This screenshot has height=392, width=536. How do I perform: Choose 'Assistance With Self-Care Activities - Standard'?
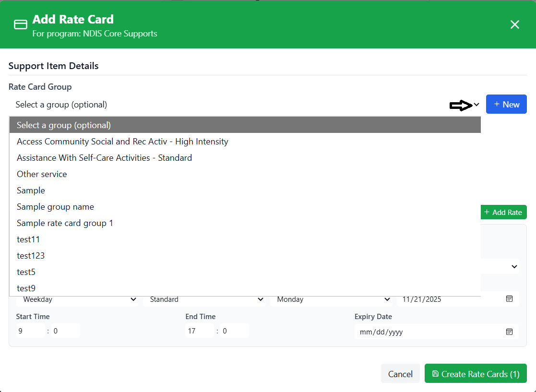coord(104,158)
